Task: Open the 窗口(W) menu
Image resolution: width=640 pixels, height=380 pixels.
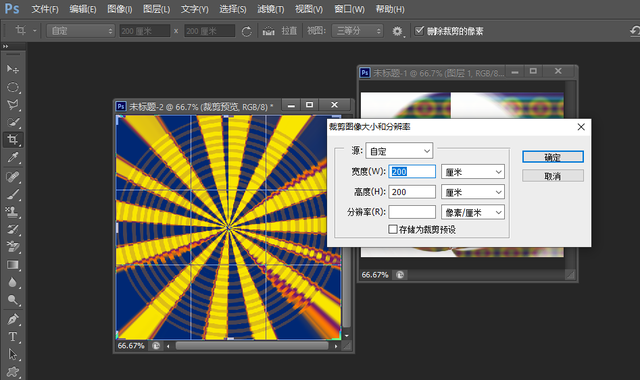Action: [349, 9]
